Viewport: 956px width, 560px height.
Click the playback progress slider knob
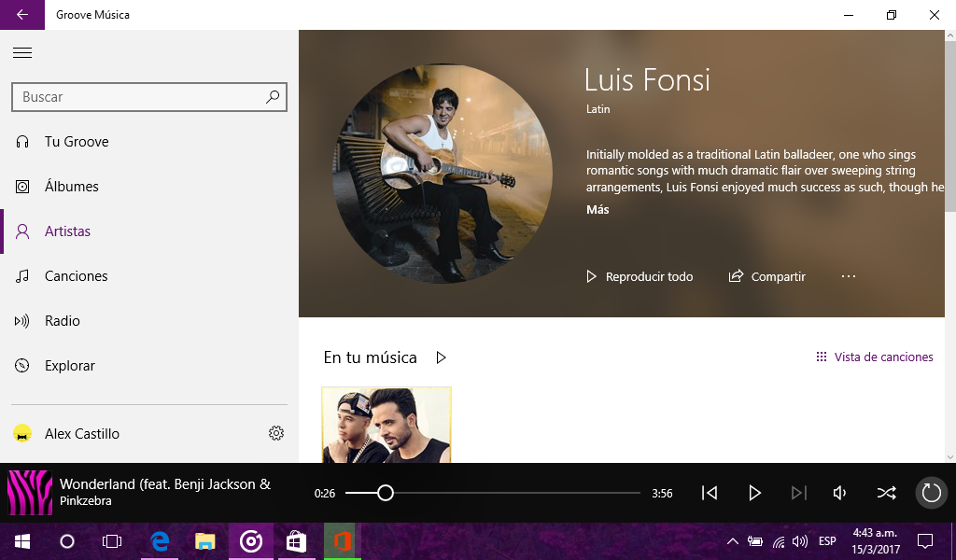(385, 493)
